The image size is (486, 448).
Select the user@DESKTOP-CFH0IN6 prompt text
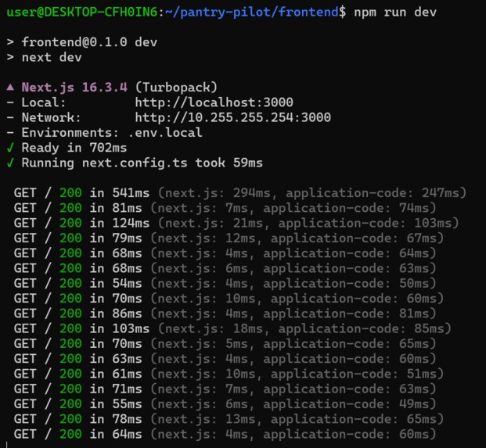[82, 13]
